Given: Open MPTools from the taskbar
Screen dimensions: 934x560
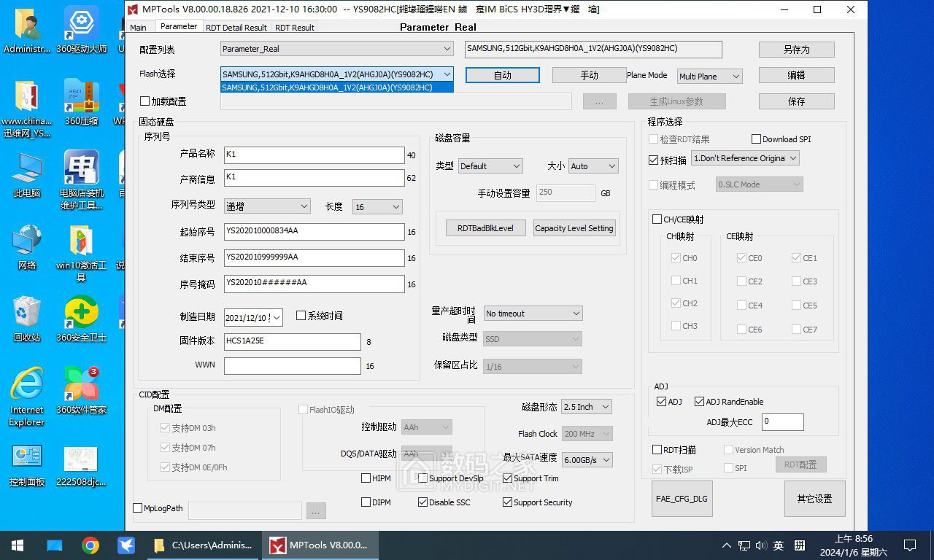Looking at the screenshot, I should (320, 545).
